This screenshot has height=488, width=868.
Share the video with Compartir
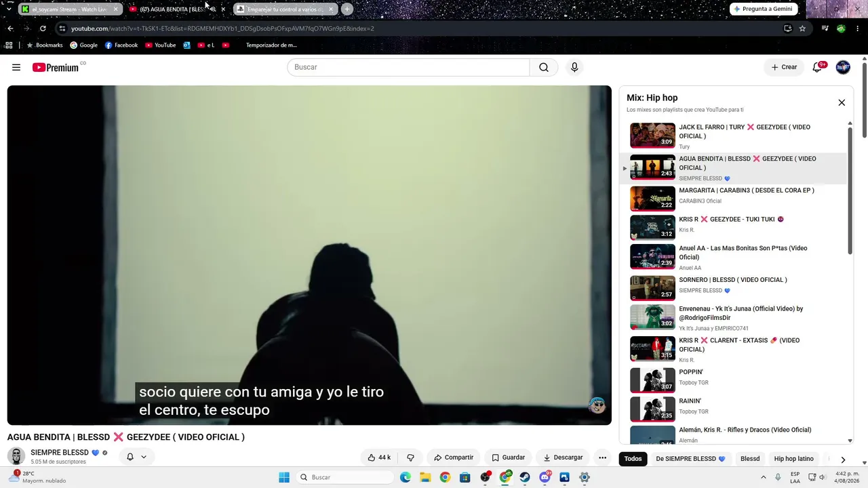coord(454,457)
